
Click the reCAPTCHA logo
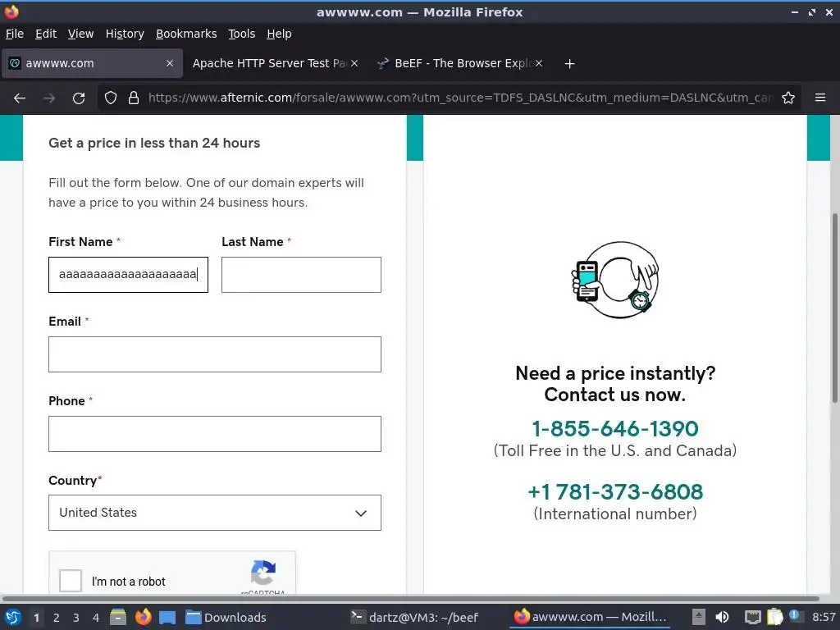[263, 573]
